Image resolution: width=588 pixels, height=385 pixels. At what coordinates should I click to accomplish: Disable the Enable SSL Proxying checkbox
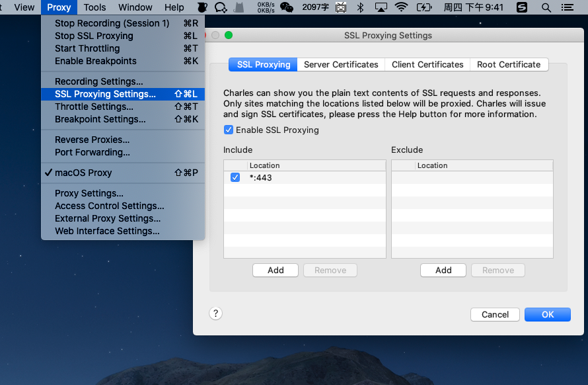[229, 130]
